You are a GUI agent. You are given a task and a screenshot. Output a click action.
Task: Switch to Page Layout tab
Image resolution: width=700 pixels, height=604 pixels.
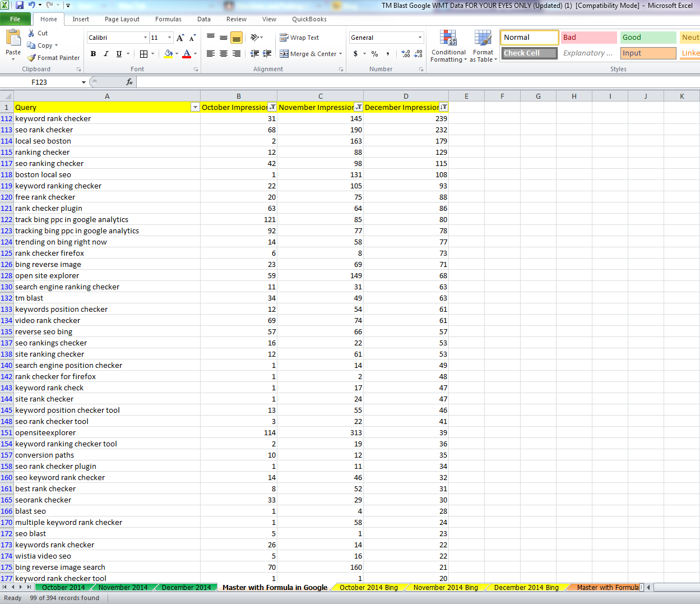pyautogui.click(x=122, y=19)
